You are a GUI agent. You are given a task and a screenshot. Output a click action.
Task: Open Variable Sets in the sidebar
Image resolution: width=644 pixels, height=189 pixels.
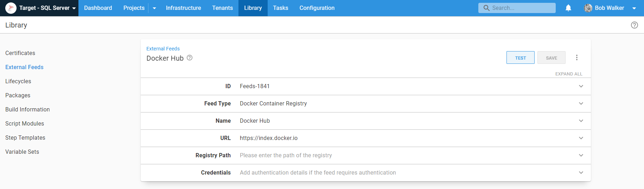coord(22,152)
